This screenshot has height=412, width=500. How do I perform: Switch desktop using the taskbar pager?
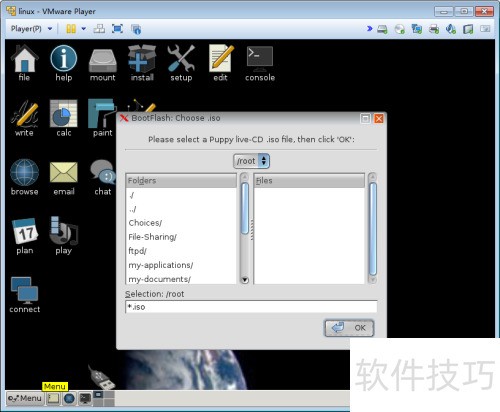click(104, 398)
